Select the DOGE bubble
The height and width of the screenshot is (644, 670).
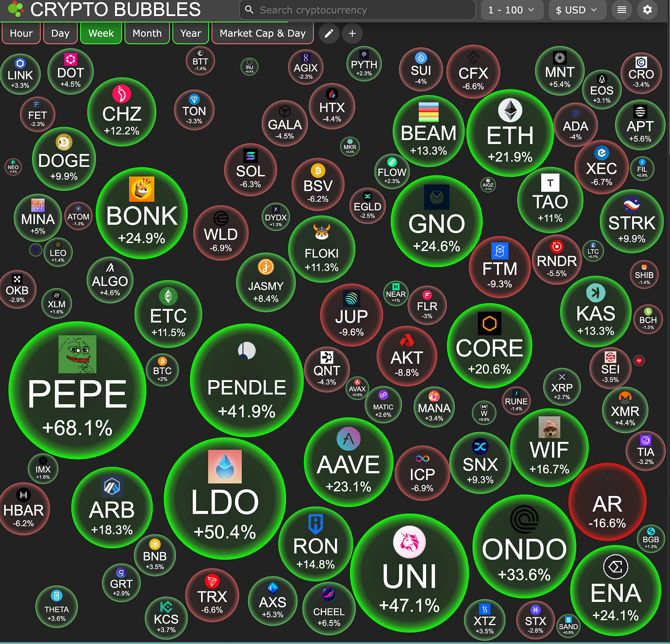pos(64,159)
